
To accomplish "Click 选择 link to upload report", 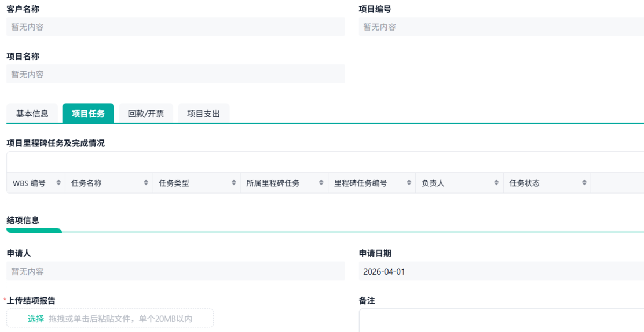I will [x=36, y=319].
